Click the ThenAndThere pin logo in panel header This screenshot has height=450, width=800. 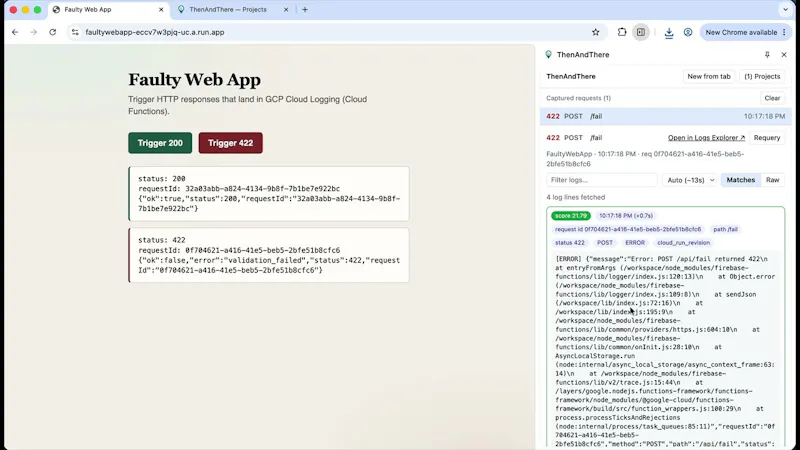548,55
